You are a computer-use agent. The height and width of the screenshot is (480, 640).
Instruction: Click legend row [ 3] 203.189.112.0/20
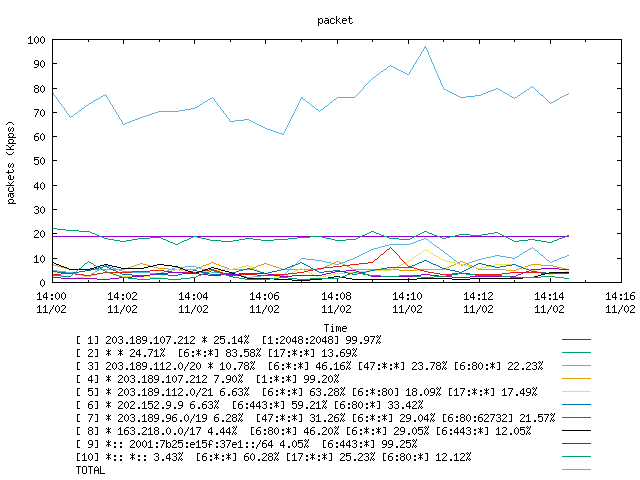click(x=309, y=366)
